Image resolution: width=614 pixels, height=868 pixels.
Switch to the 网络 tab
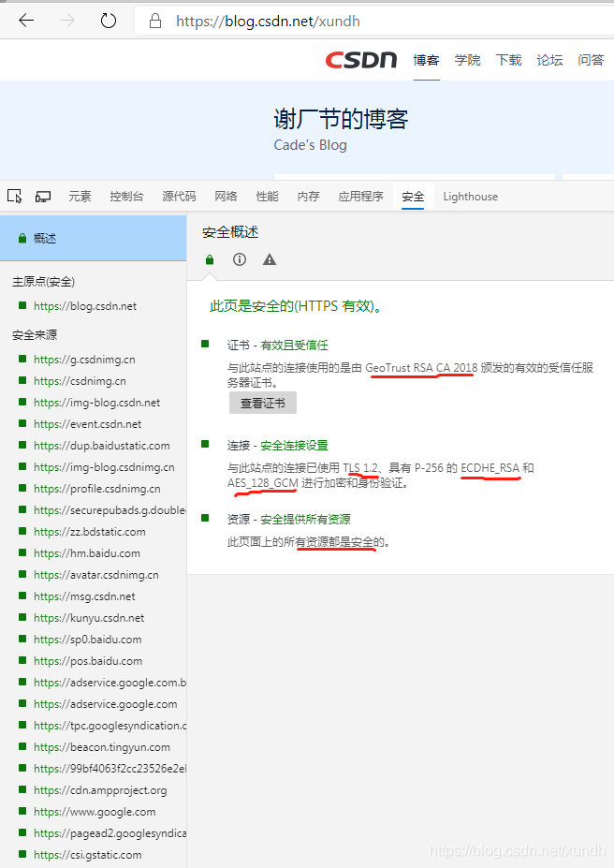click(x=226, y=197)
